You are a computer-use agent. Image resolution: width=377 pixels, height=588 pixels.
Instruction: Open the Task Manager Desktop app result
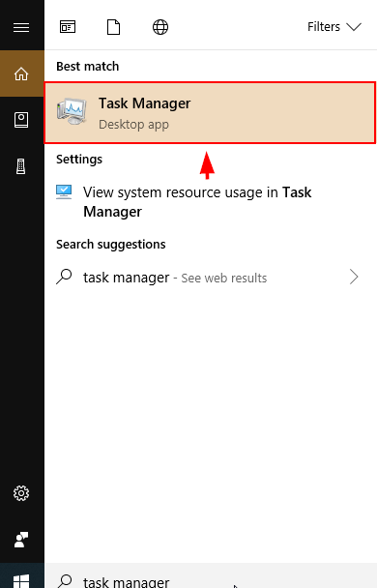(x=210, y=113)
